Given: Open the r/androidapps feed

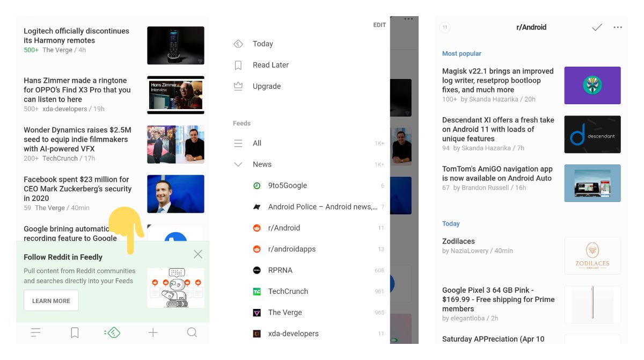Looking at the screenshot, I should pos(292,249).
